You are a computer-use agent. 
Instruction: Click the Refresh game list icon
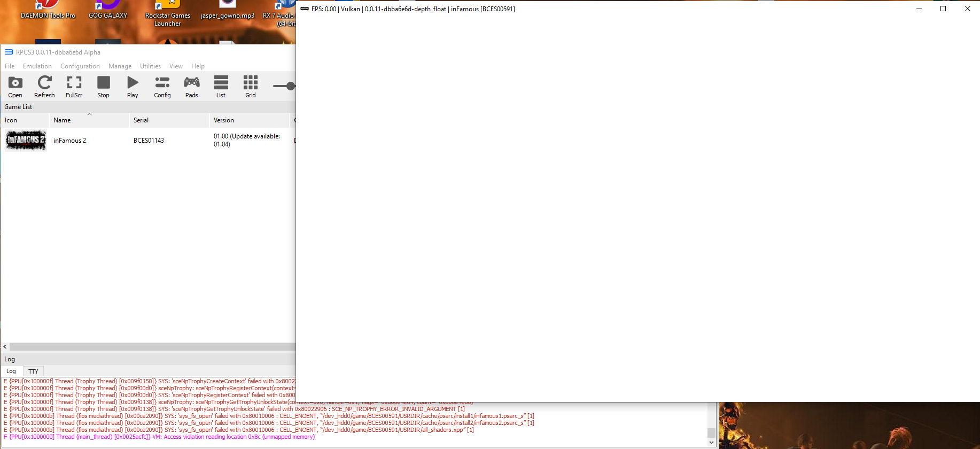44,87
